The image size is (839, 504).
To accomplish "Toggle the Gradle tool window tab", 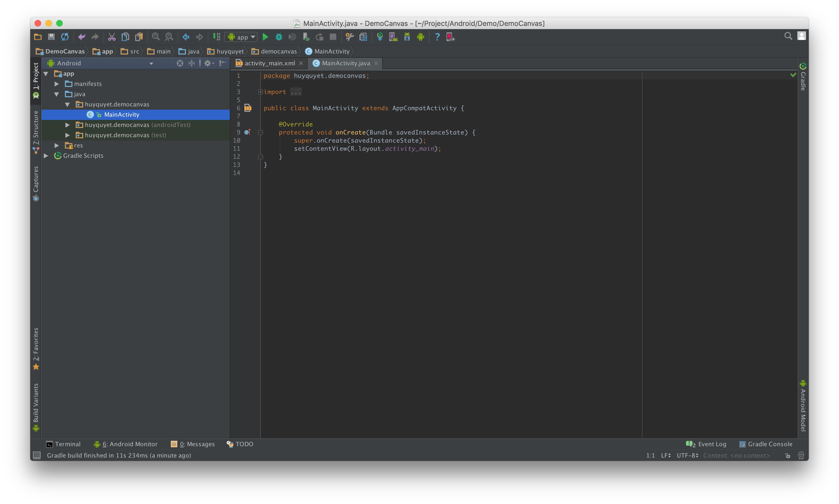I will tap(803, 77).
